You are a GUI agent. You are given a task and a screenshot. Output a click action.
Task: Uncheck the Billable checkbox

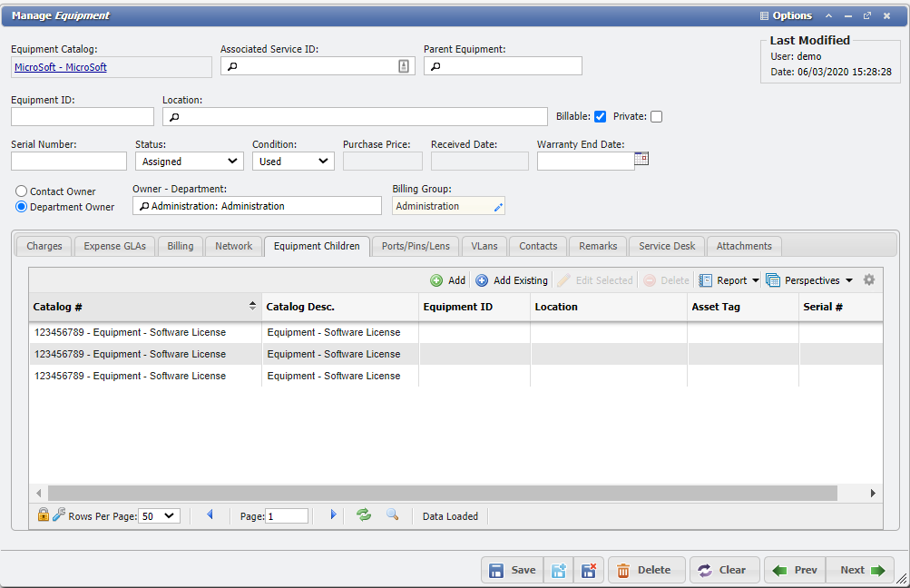click(x=600, y=116)
